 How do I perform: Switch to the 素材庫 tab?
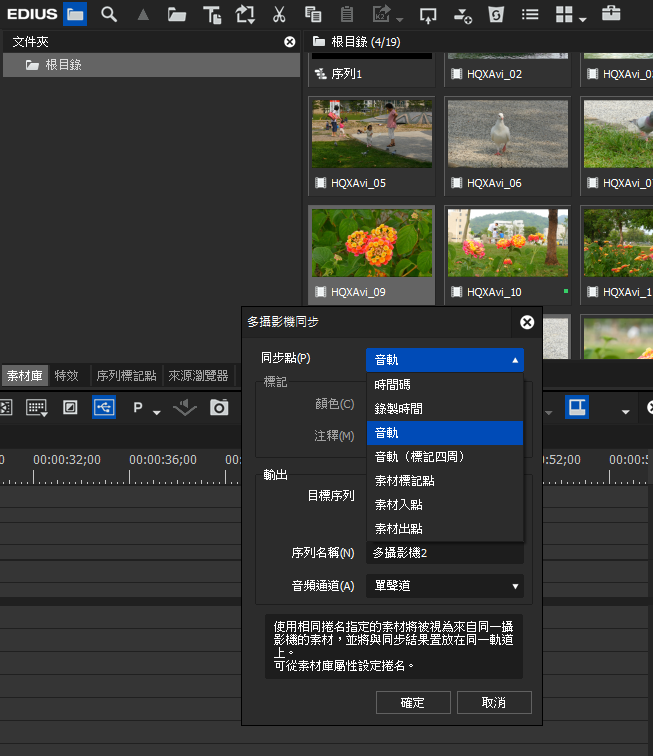(25, 376)
